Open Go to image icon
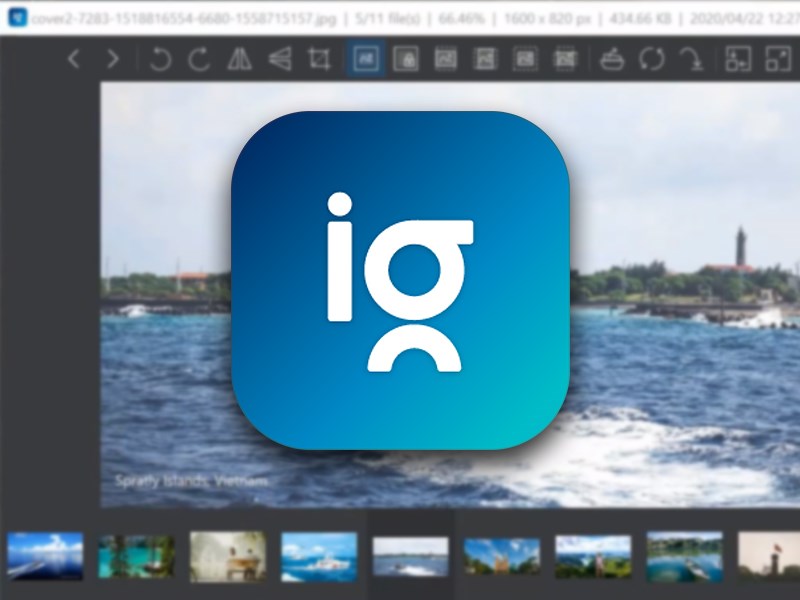Screen dimensions: 800x600 coord(691,59)
